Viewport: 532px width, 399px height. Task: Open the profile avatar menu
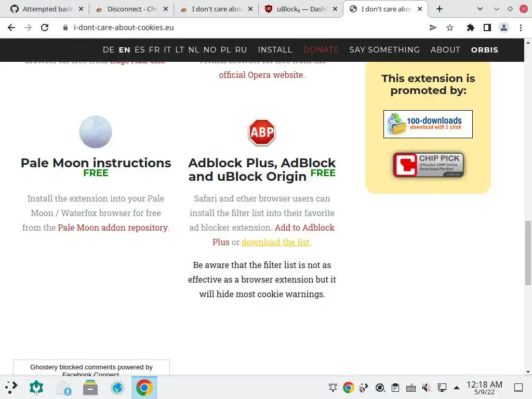point(504,28)
